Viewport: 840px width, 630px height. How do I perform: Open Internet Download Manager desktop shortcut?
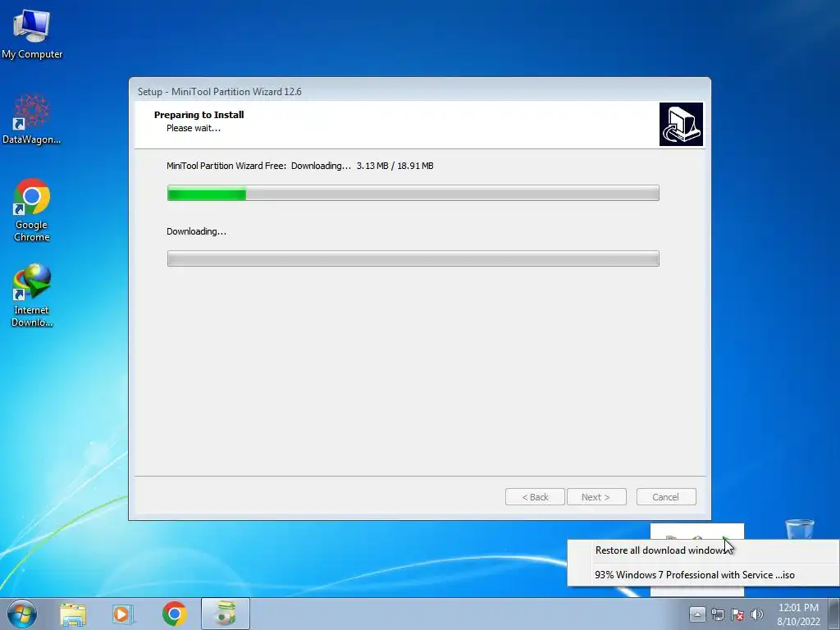(32, 295)
